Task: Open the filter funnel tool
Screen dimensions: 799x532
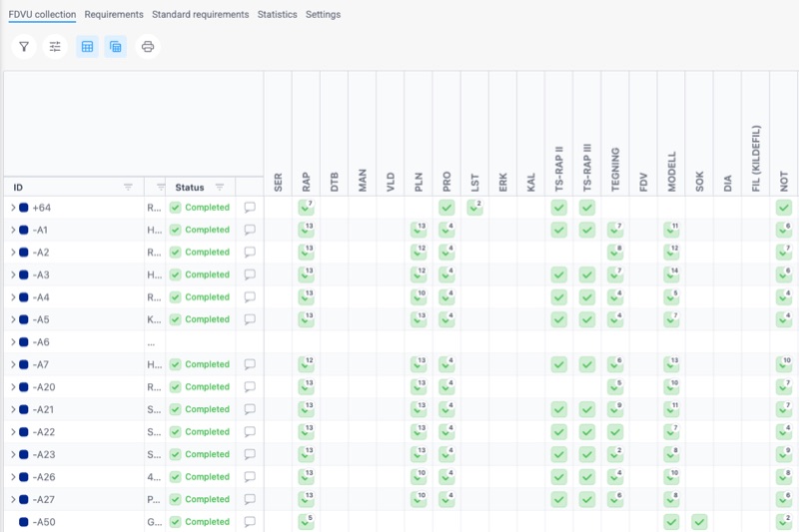Action: (24, 47)
